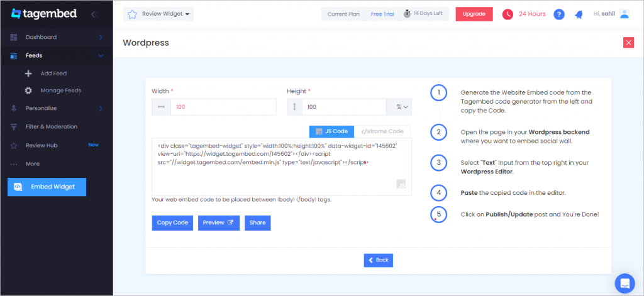
Task: Click the plus icon beside Add Feed
Action: click(28, 74)
